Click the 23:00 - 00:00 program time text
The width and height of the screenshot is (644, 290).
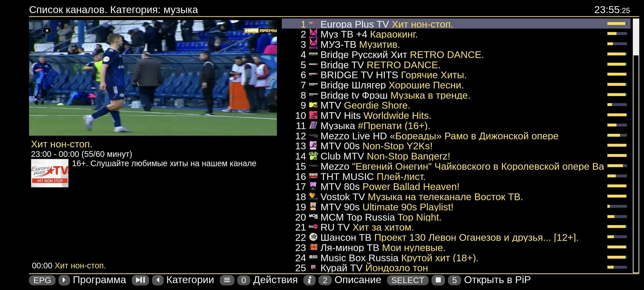(81, 154)
